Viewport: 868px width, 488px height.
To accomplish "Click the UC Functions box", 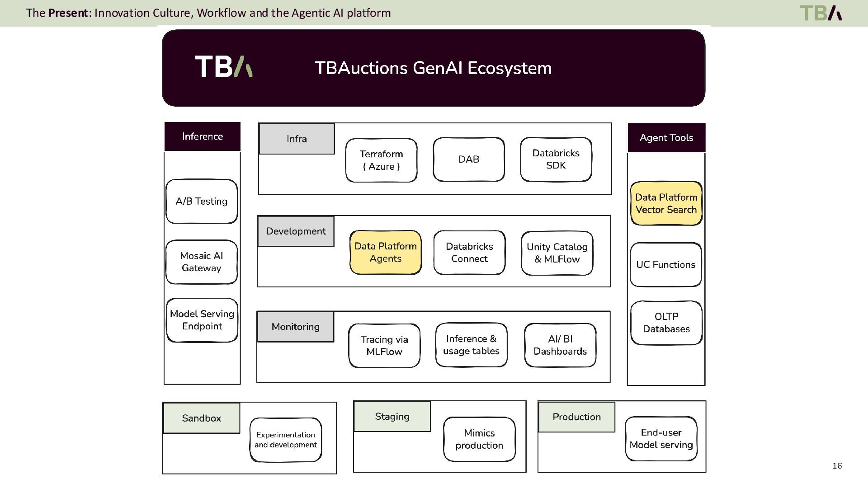I will 665,264.
